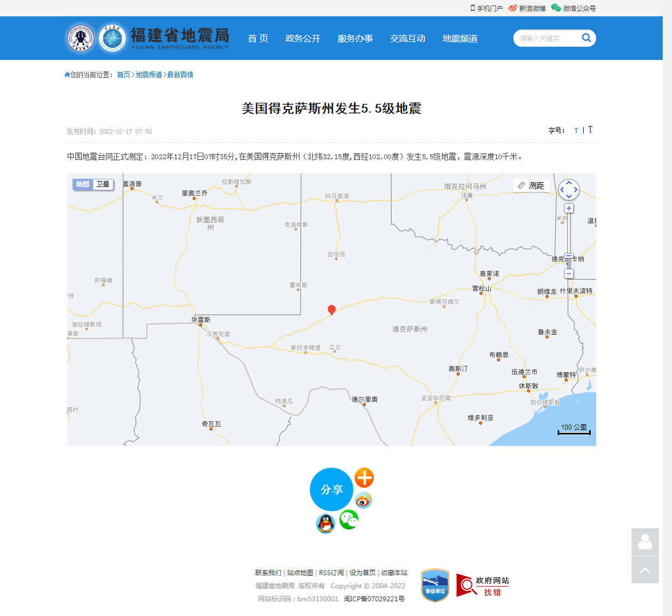
Task: Open the 政务公开 navigation menu
Action: tap(303, 38)
